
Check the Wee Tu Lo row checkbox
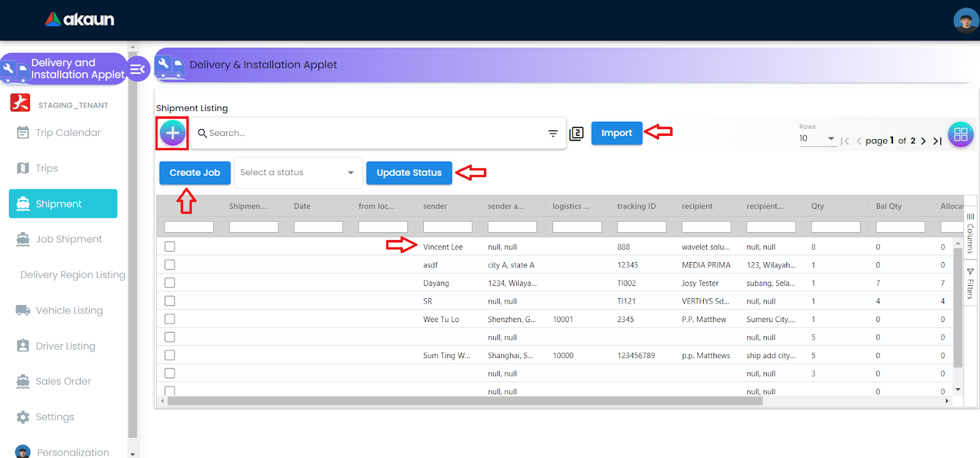pos(170,319)
